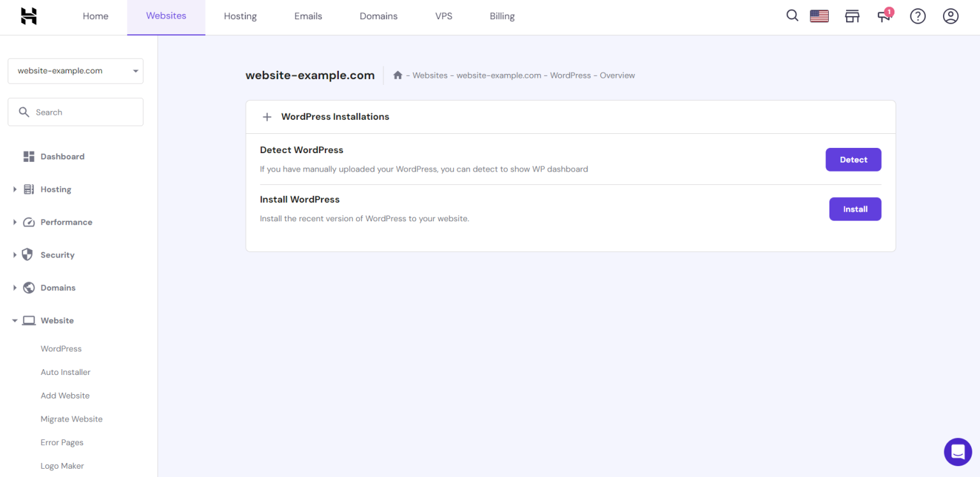Click inside the sidebar search field
Viewport: 980px width, 477px height.
click(75, 112)
